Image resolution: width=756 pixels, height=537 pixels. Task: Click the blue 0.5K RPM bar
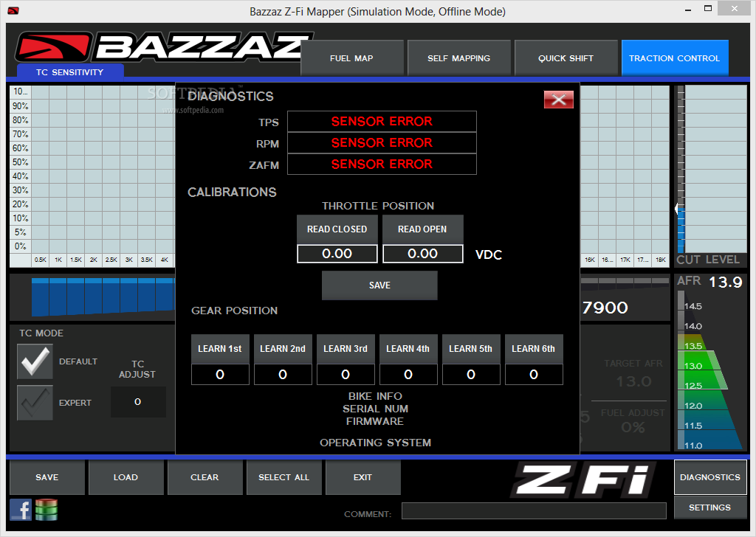tap(40, 297)
